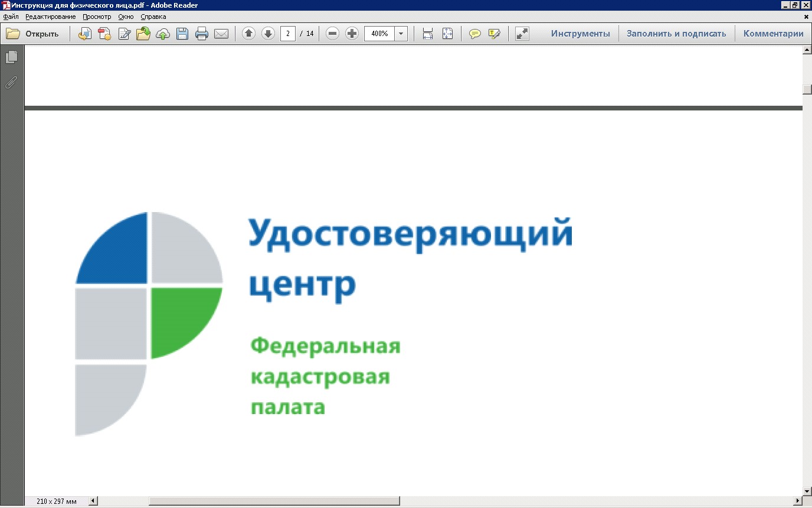Add a sticky note comment
This screenshot has width=812, height=508.
coord(475,34)
